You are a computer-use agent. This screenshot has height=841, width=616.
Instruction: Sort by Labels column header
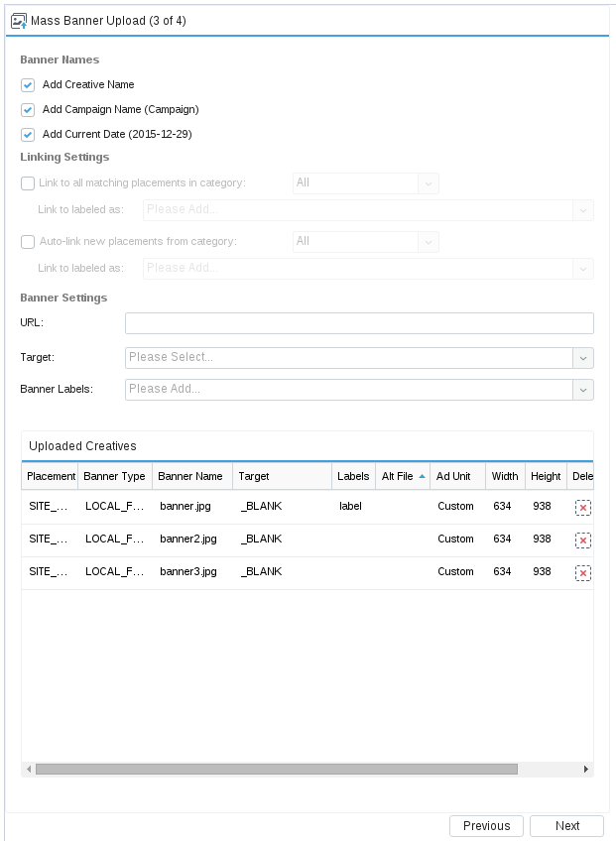click(x=353, y=476)
